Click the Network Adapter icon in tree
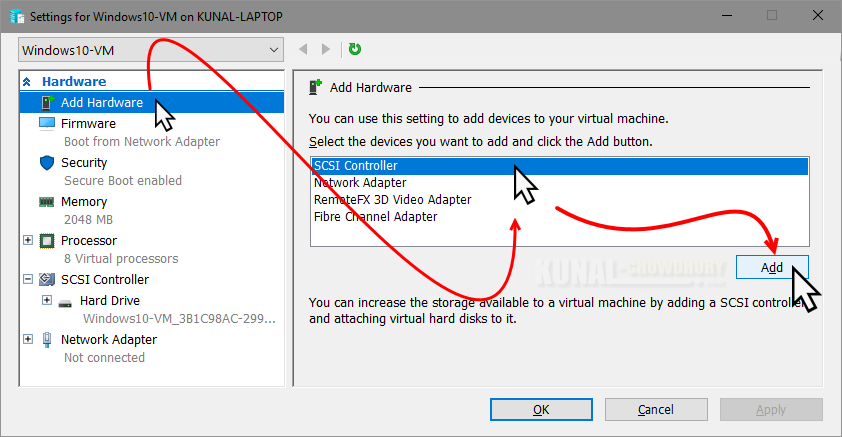 (x=47, y=340)
